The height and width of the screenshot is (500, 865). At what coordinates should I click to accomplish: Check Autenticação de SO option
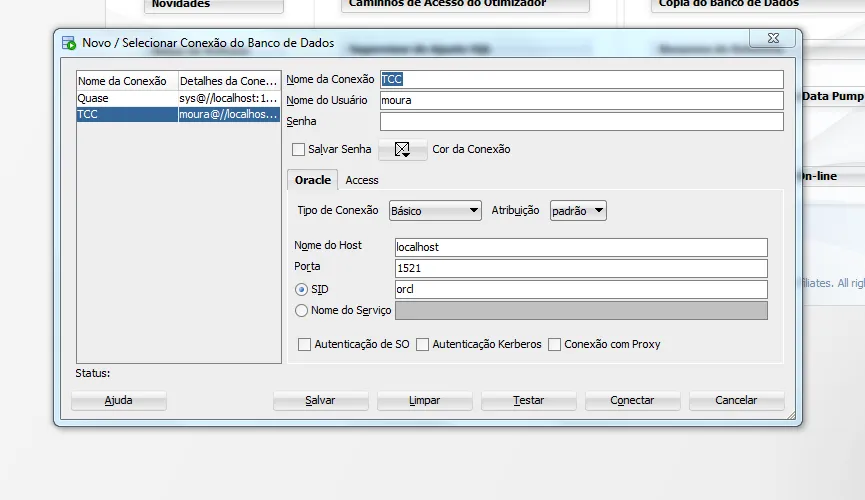[x=305, y=344]
